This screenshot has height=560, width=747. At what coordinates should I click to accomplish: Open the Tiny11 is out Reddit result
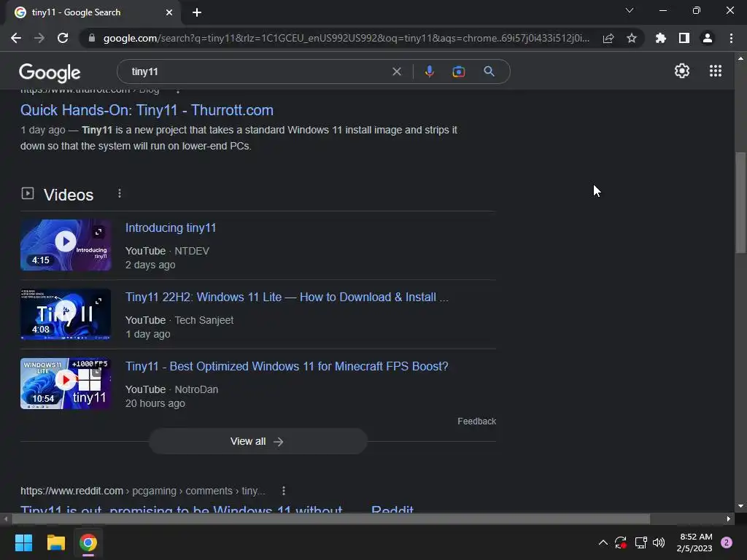217,508
